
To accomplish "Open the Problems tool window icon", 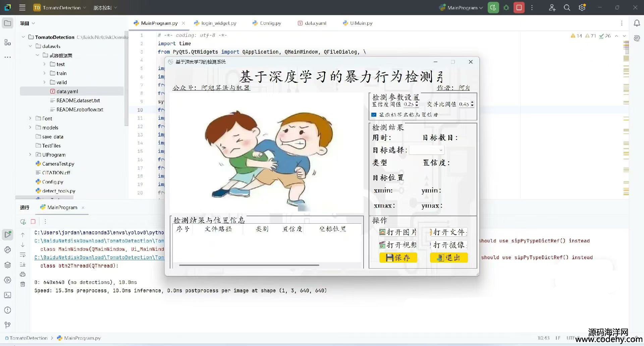I will click(x=7, y=310).
